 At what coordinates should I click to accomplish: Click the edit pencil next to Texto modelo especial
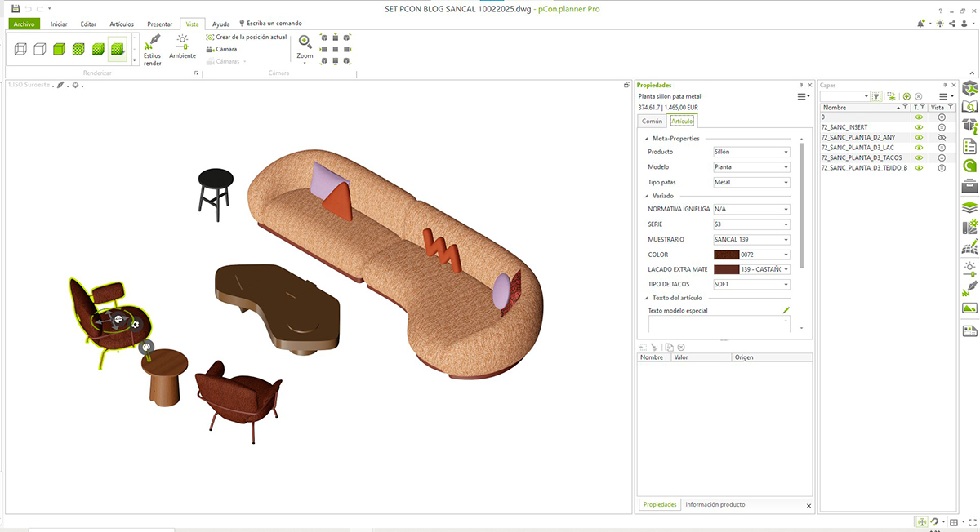point(786,310)
